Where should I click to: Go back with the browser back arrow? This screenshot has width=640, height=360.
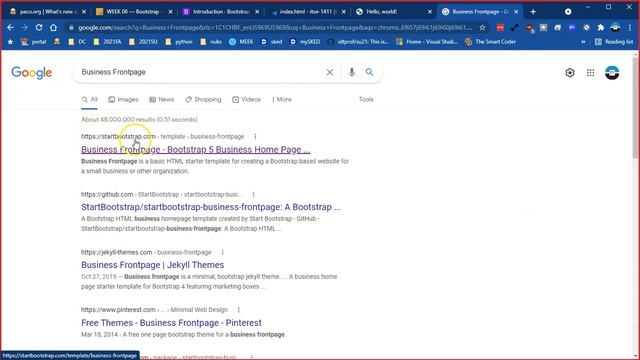[x=10, y=27]
